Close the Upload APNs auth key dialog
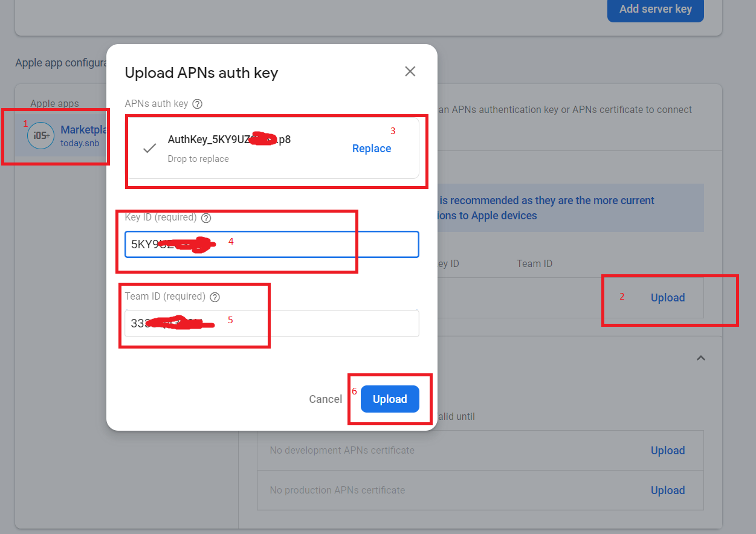 pos(410,71)
